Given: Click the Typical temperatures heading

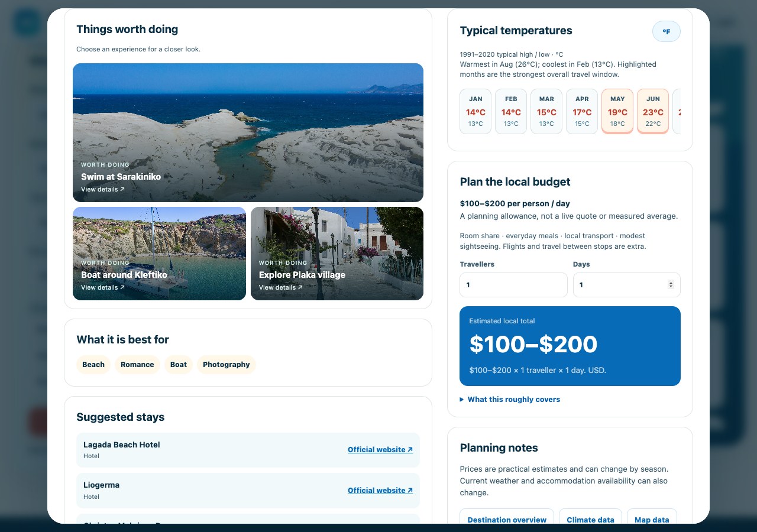Looking at the screenshot, I should tap(516, 31).
